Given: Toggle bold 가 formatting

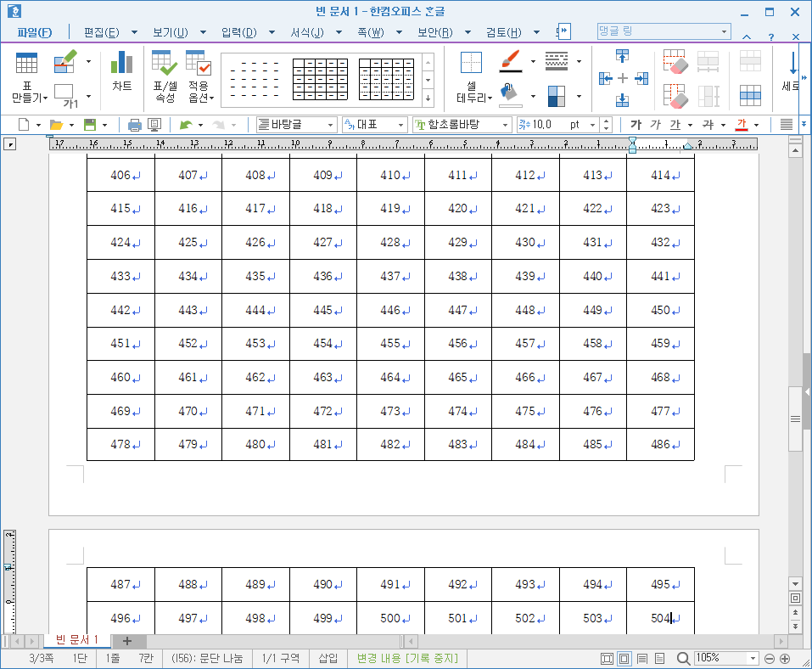Looking at the screenshot, I should click(x=636, y=124).
